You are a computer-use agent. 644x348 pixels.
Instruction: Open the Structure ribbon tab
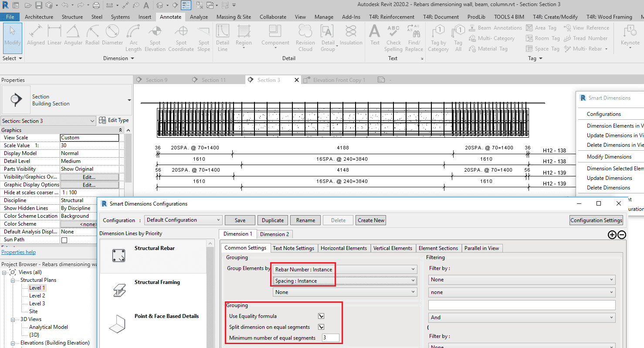[72, 17]
